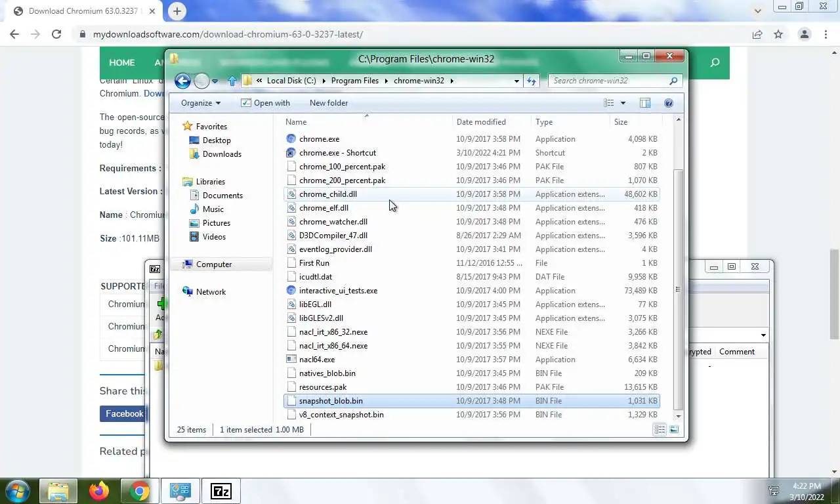
Task: Bookmark this page with star icon
Action: (778, 34)
